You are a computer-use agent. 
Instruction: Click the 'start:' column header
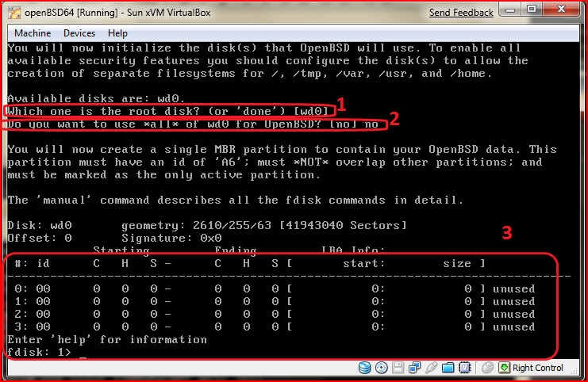(363, 264)
